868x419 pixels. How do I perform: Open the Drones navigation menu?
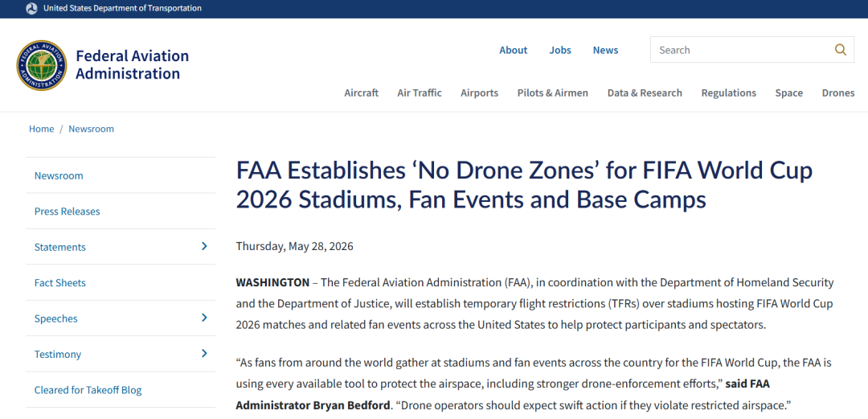tap(838, 93)
